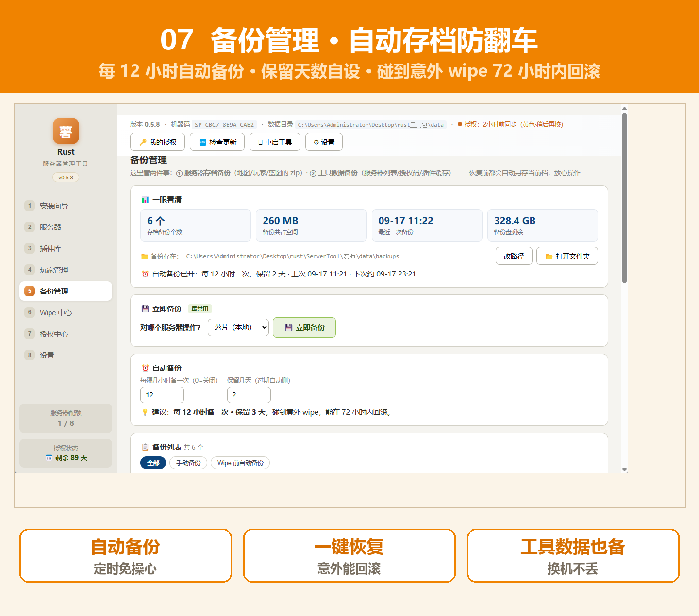This screenshot has width=699, height=616.
Task: Click the alarm clock icon beside 自动备份已开
Action: (145, 274)
